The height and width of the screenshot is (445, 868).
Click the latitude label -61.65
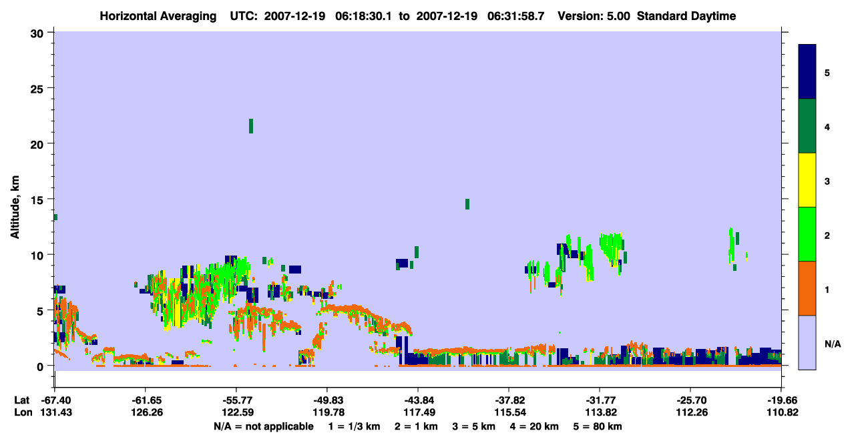point(145,400)
